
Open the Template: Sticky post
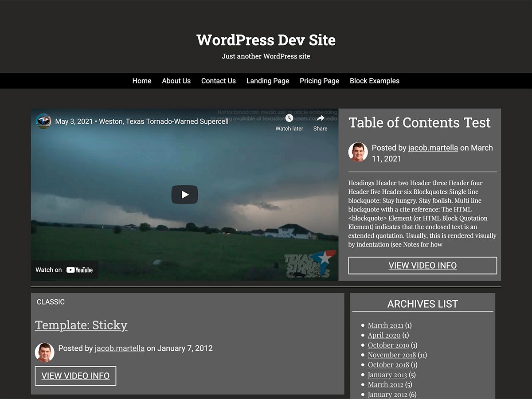coord(81,325)
